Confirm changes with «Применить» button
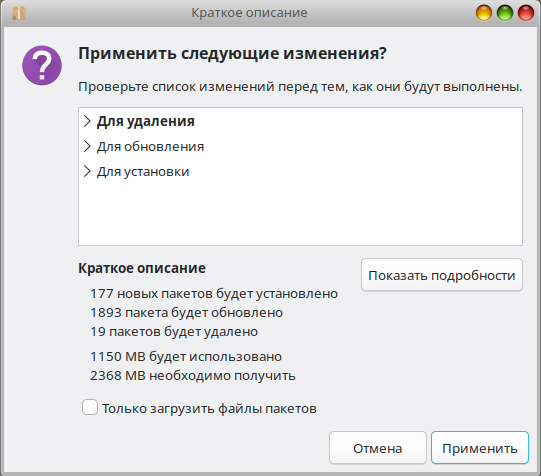Screen dimensions: 541x476 coord(480,448)
